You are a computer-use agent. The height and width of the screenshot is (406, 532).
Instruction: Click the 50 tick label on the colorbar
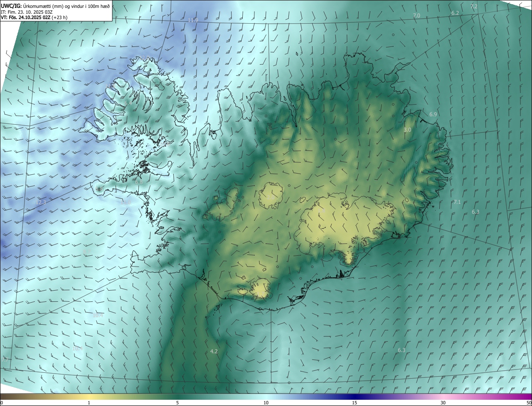click(529, 403)
